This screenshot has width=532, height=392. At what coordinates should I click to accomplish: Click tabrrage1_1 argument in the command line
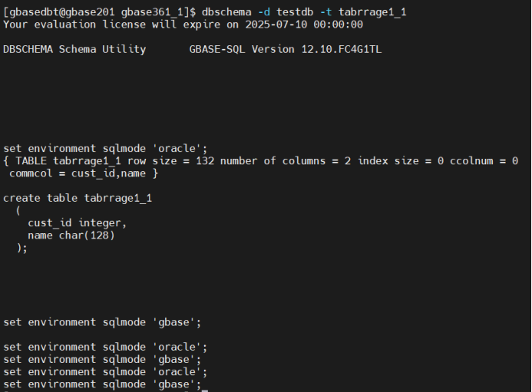[x=372, y=12]
